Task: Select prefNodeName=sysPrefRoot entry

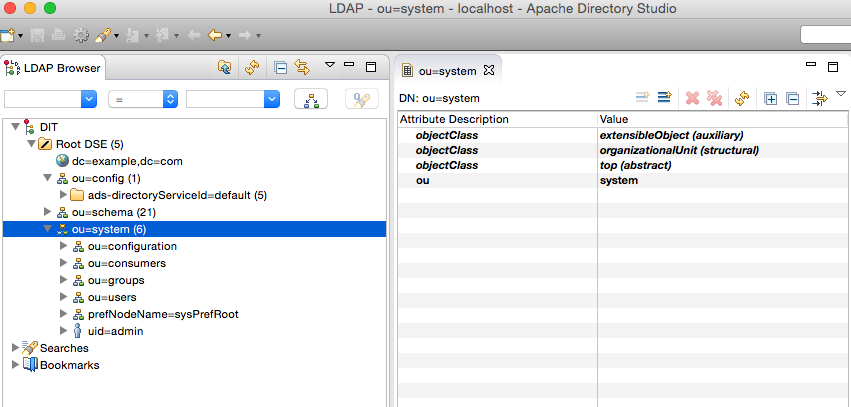Action: coord(163,314)
